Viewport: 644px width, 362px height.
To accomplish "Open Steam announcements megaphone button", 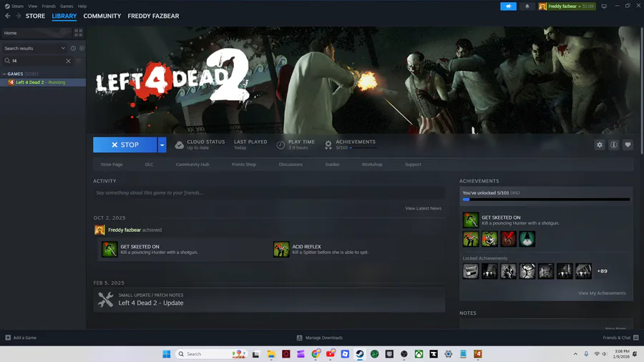I will coord(509,6).
